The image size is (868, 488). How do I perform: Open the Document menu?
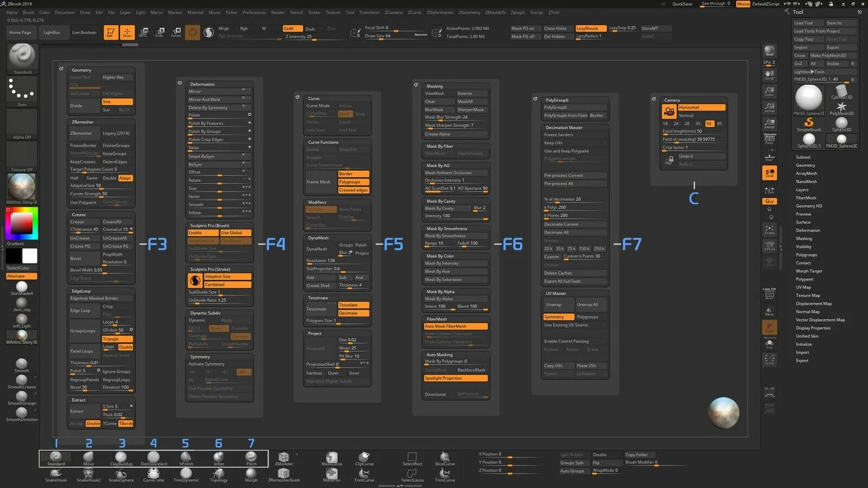[65, 12]
